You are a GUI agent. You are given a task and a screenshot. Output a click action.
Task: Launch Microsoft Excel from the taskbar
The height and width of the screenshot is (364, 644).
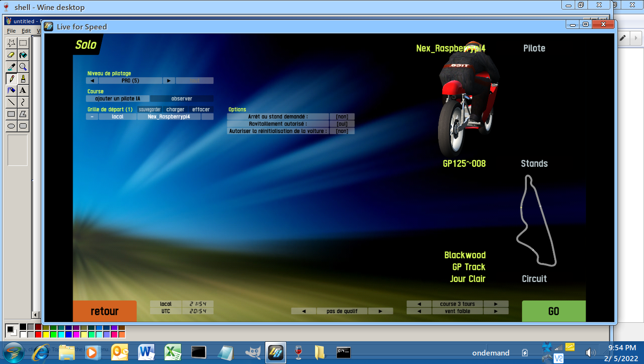coord(173,352)
